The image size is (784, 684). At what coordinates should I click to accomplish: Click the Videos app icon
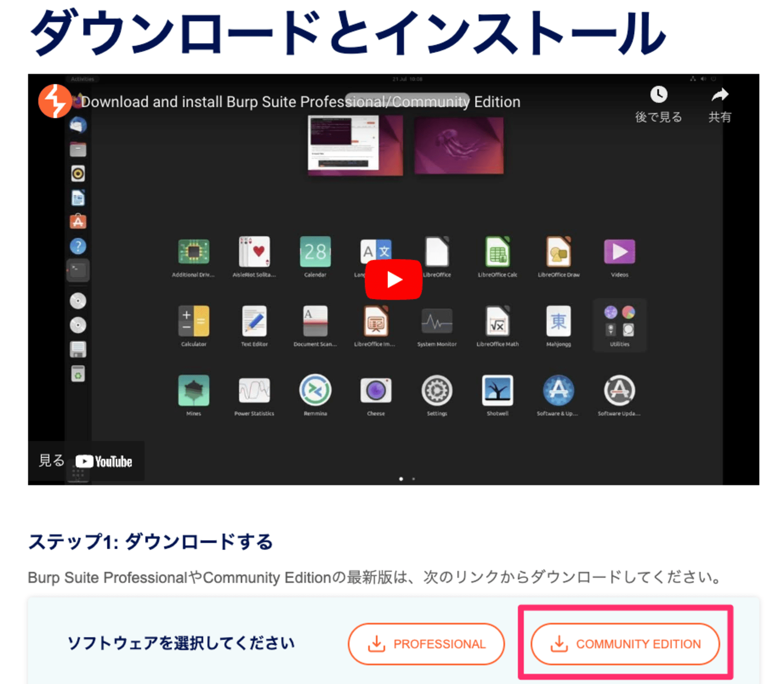619,252
